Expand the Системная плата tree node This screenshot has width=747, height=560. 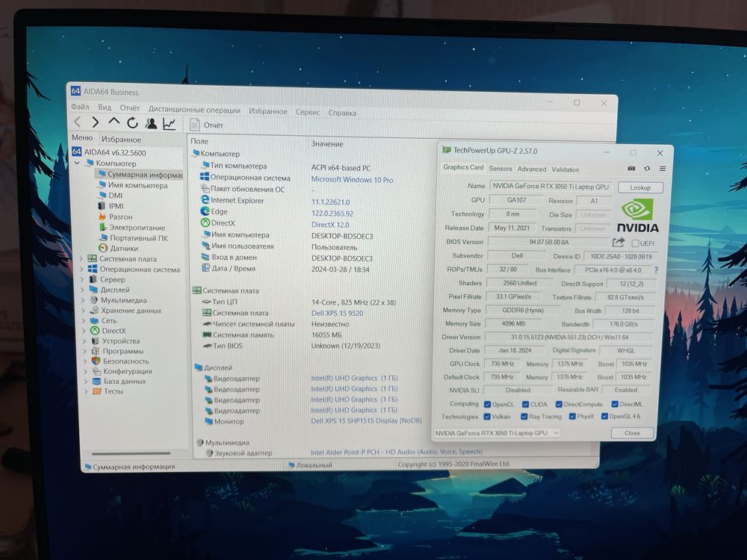[81, 258]
